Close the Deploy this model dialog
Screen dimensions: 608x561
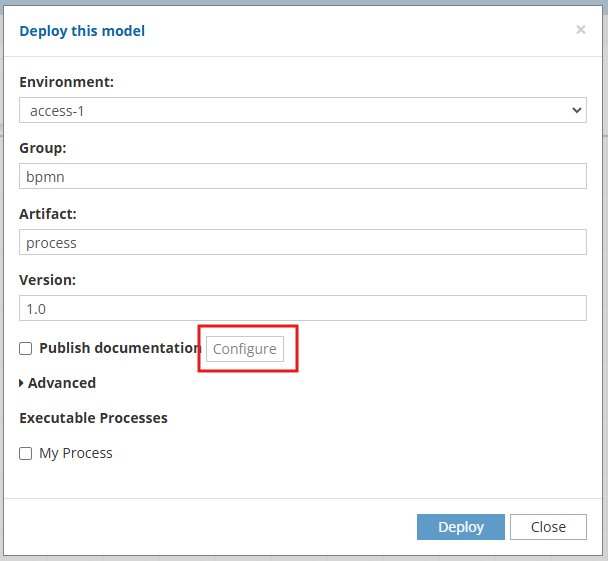[580, 29]
